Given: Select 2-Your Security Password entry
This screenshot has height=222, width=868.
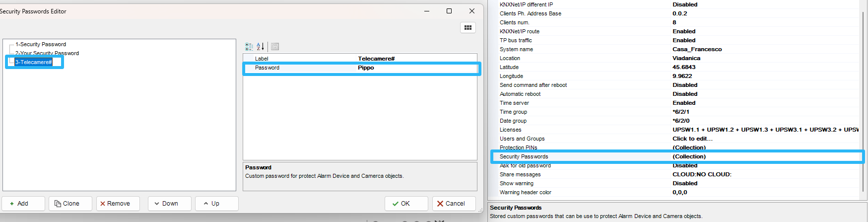Looking at the screenshot, I should click(x=47, y=53).
